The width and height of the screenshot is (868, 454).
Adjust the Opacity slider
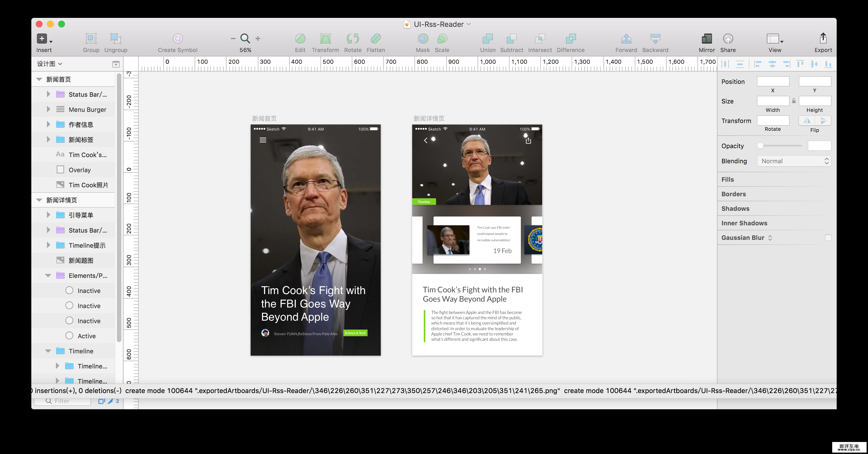[x=760, y=146]
